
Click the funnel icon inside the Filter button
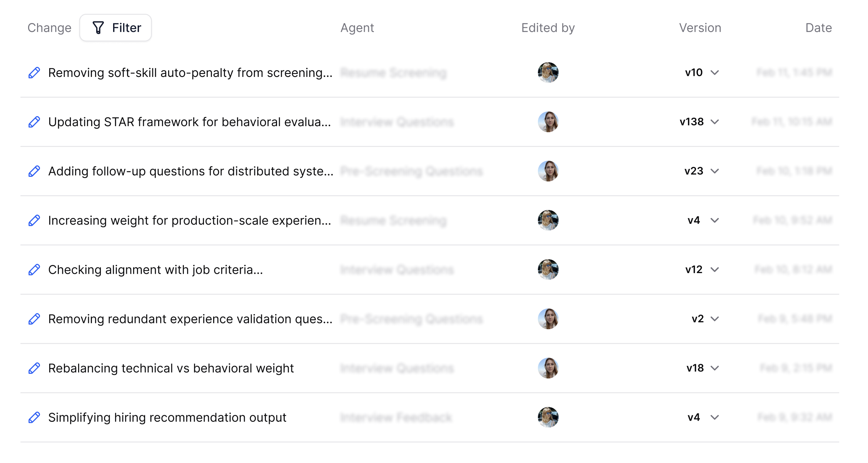tap(98, 27)
